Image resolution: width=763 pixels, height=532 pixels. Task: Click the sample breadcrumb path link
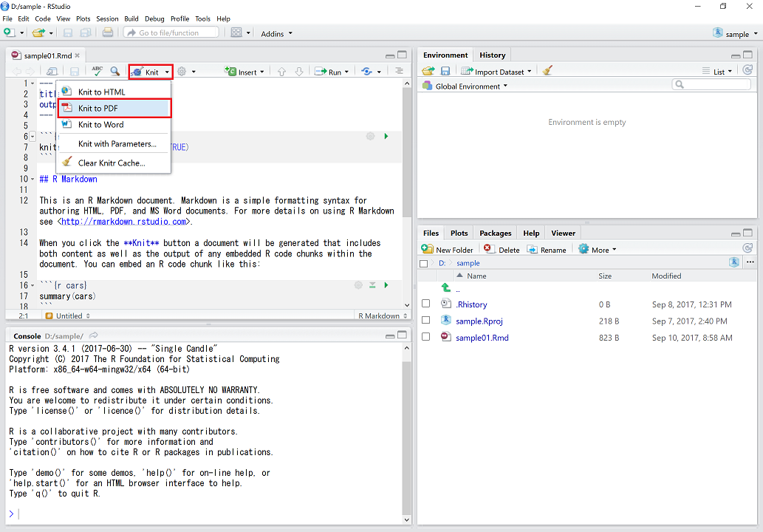click(x=468, y=263)
